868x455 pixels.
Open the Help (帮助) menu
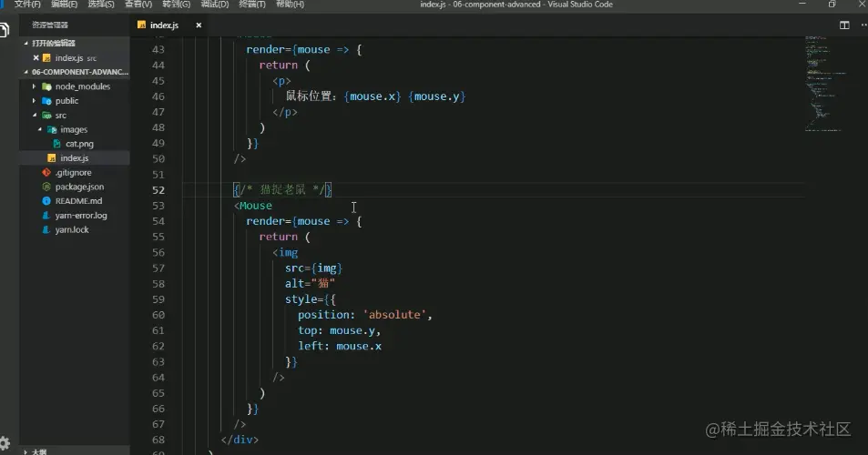[x=290, y=5]
